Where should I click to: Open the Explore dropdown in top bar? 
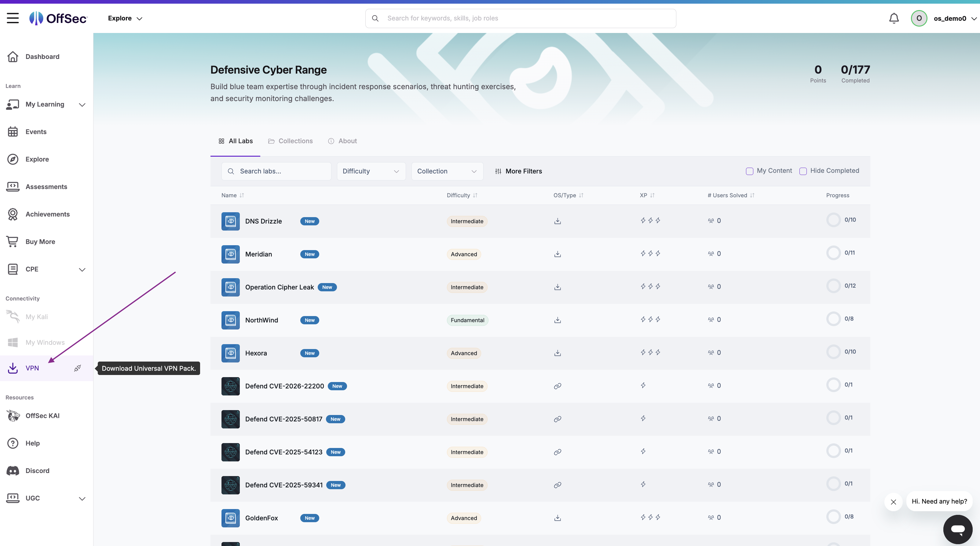pyautogui.click(x=125, y=18)
